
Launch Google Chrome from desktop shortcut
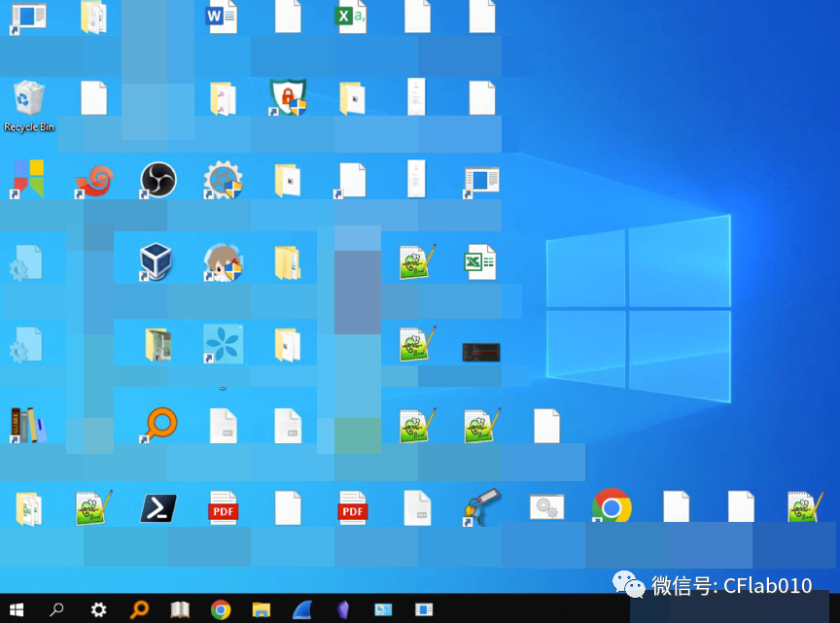tap(612, 505)
